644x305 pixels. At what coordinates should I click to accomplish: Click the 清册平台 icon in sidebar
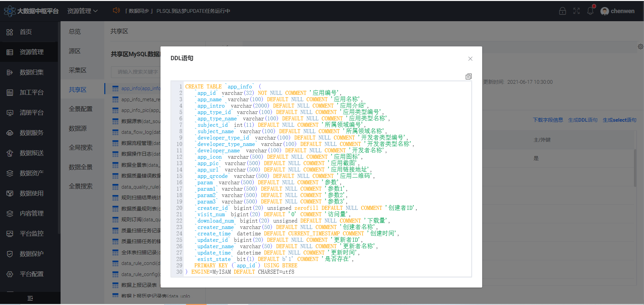(10, 113)
